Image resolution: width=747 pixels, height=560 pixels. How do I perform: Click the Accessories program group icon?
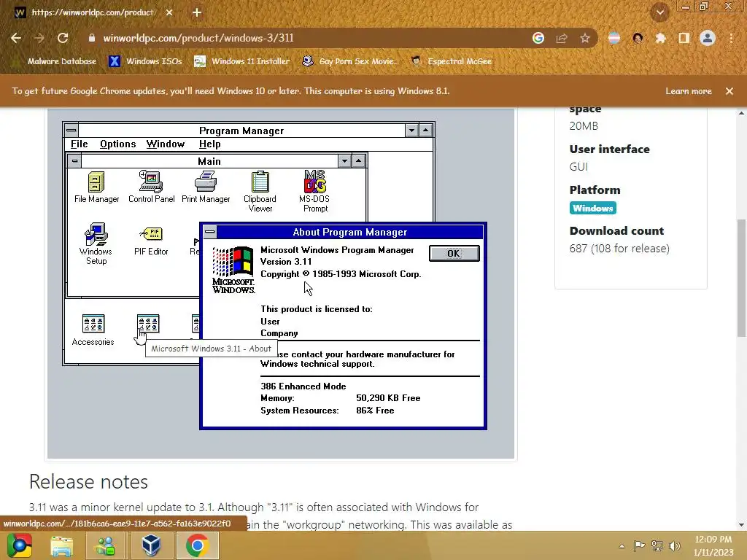pyautogui.click(x=93, y=330)
